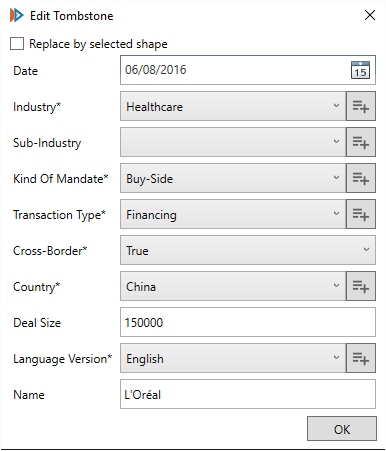
Task: Add new Kind Of Mandate option
Action: click(x=361, y=178)
